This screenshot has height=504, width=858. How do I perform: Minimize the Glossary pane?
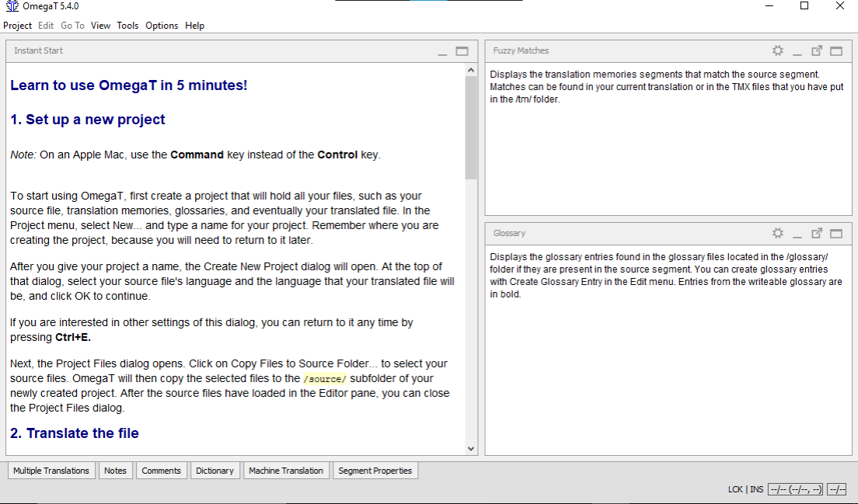pyautogui.click(x=797, y=234)
